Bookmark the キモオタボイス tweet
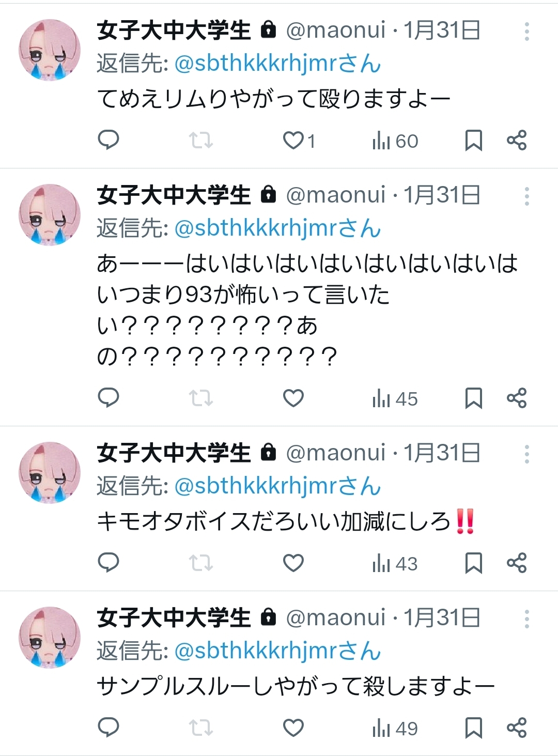The image size is (558, 756). [473, 563]
